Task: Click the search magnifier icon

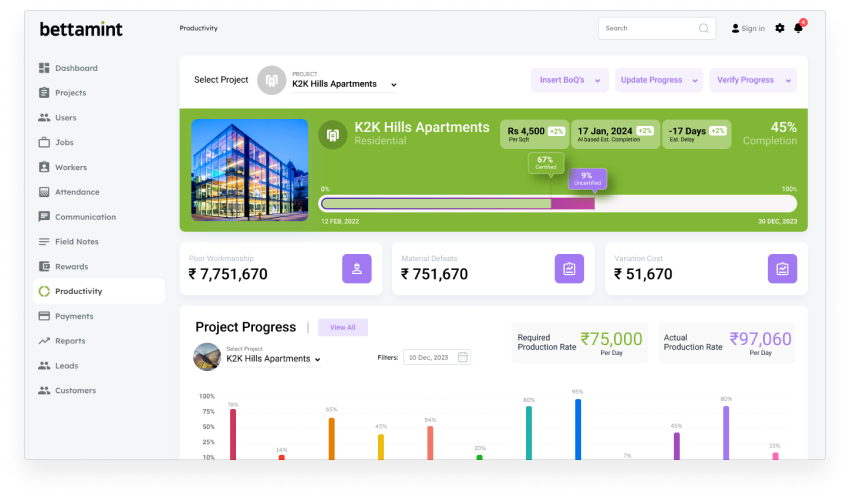Action: 704,29
